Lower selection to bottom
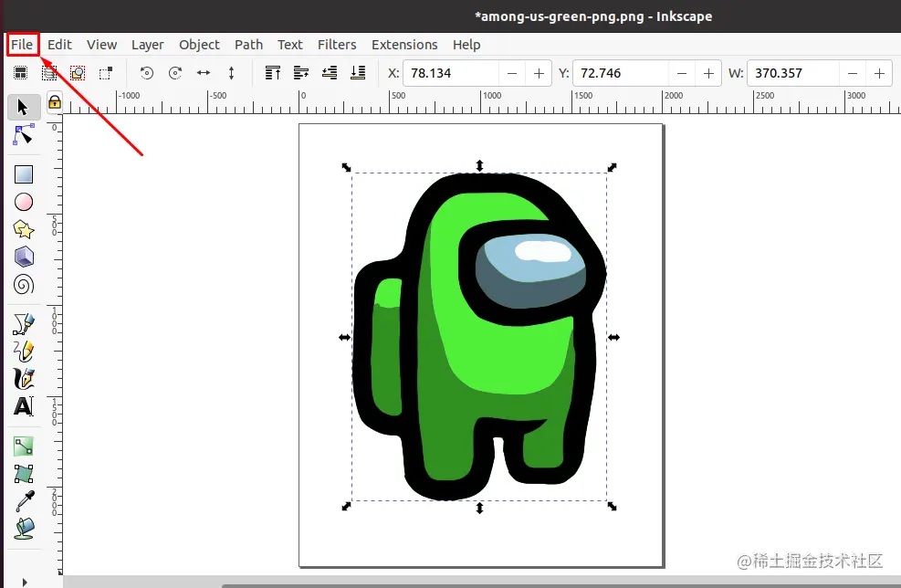Image resolution: width=901 pixels, height=588 pixels. (x=358, y=73)
